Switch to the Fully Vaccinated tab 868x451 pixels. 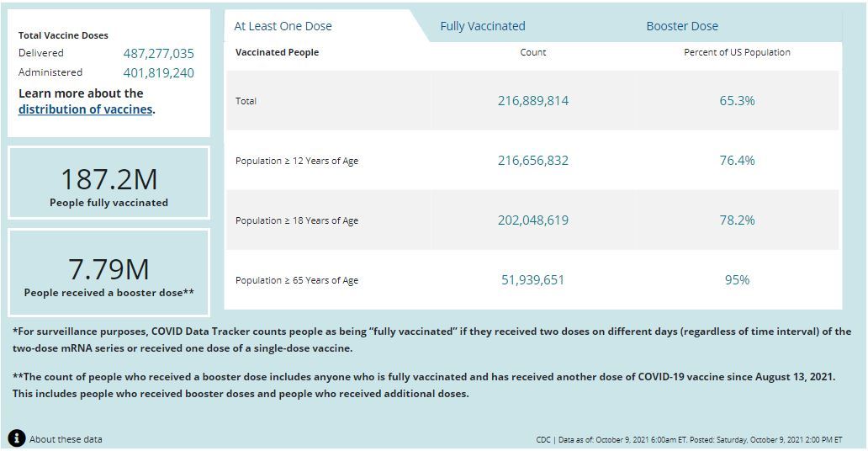(x=483, y=26)
